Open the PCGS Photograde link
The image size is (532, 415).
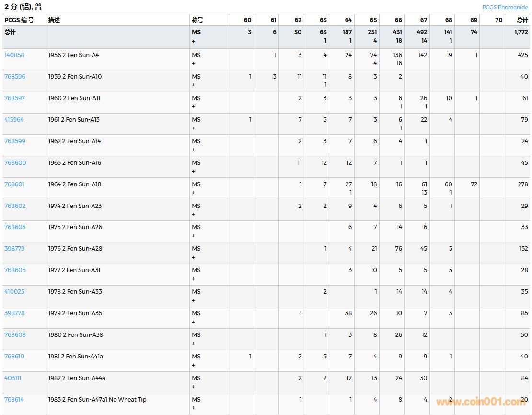[505, 7]
